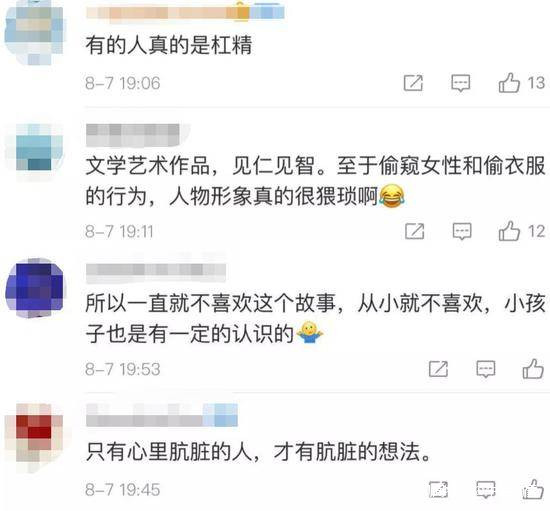
Task: Share the 19:53 comment
Action: pos(438,369)
